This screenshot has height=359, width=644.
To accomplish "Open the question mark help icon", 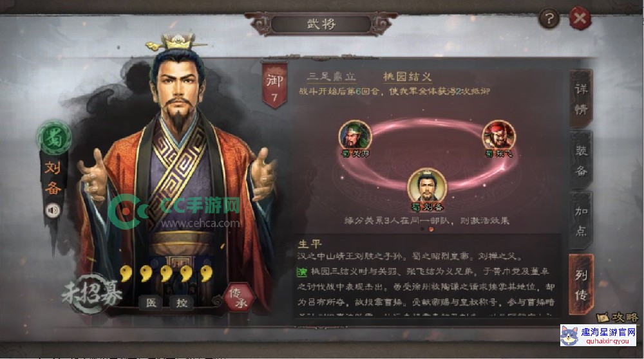I will [549, 19].
